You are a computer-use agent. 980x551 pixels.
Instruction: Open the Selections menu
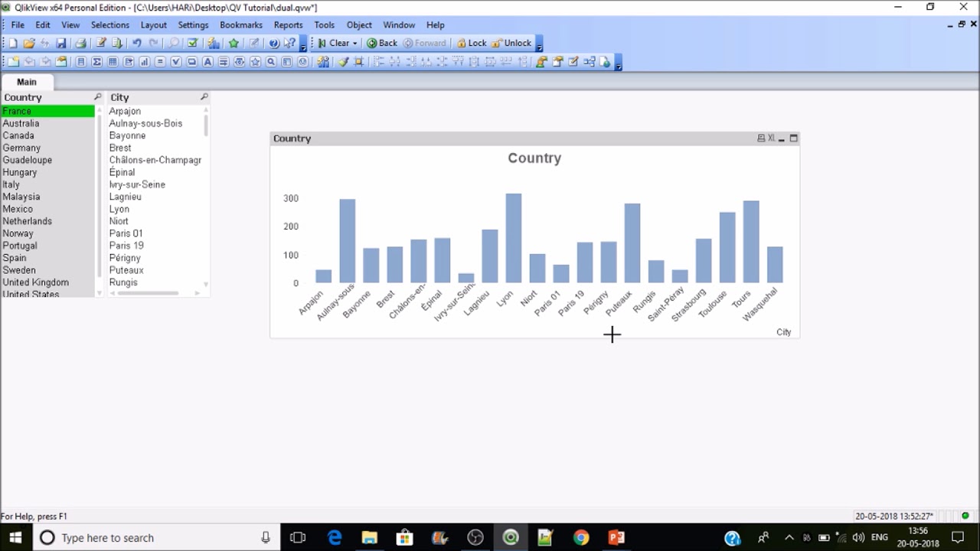pos(110,24)
